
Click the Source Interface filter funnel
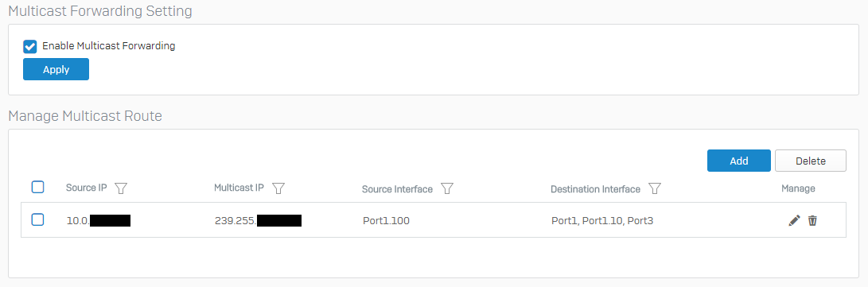pyautogui.click(x=447, y=188)
